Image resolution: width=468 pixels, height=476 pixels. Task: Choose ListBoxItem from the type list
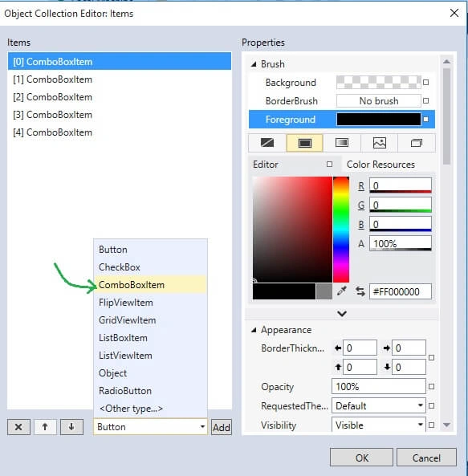tap(151, 338)
